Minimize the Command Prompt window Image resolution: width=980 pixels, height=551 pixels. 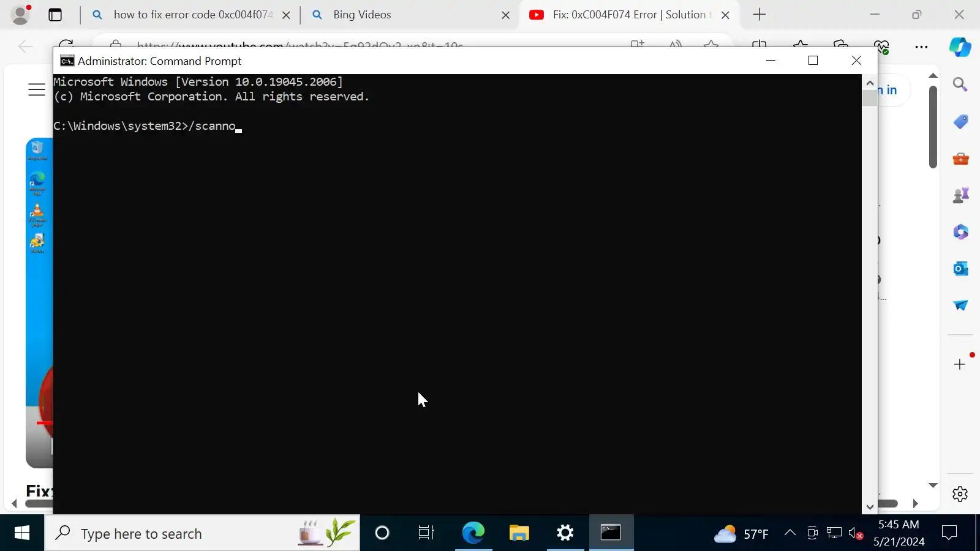[771, 61]
